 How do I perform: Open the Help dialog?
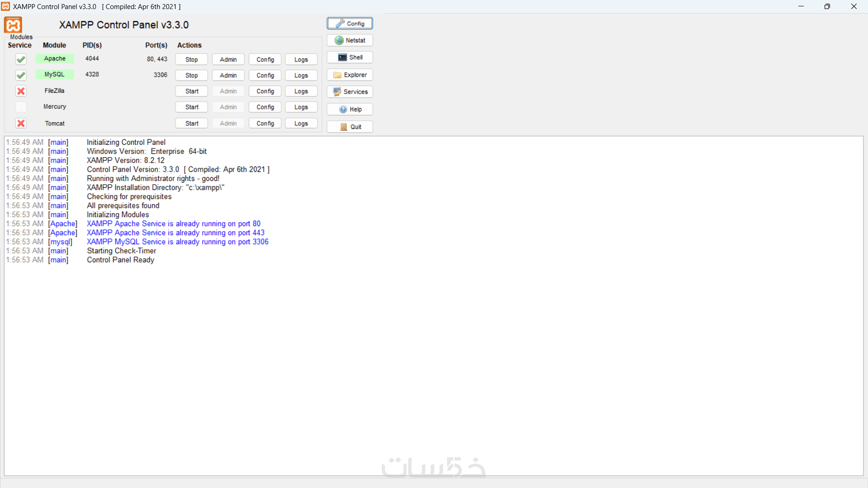tap(350, 109)
